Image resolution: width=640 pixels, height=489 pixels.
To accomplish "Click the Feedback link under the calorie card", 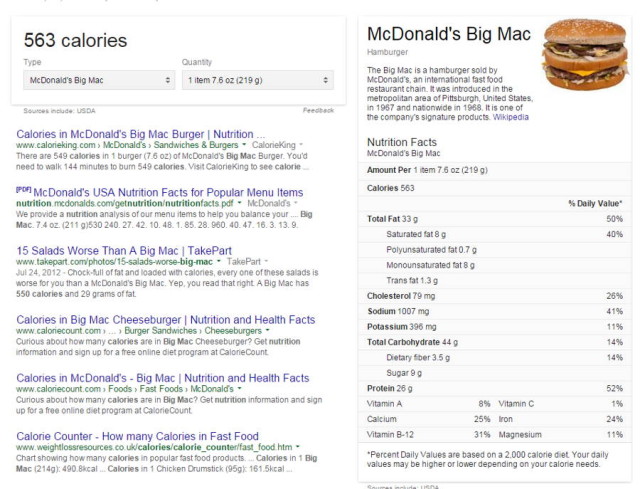I will [318, 110].
